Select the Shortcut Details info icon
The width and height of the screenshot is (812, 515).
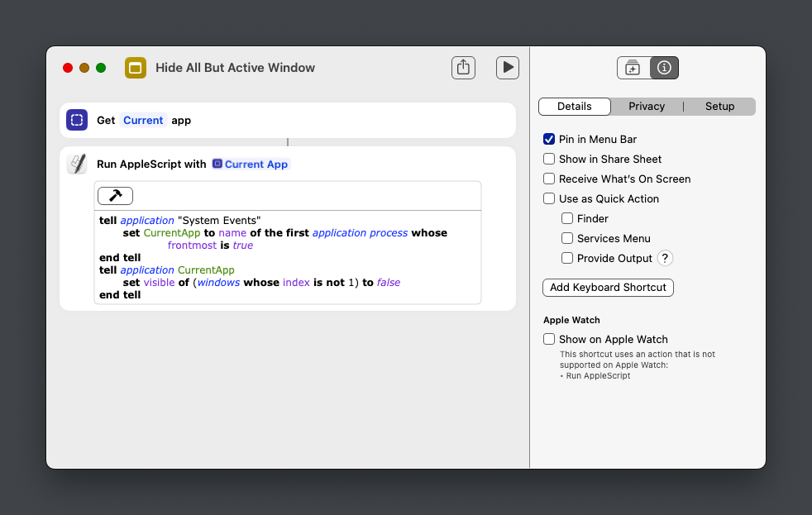pos(664,68)
